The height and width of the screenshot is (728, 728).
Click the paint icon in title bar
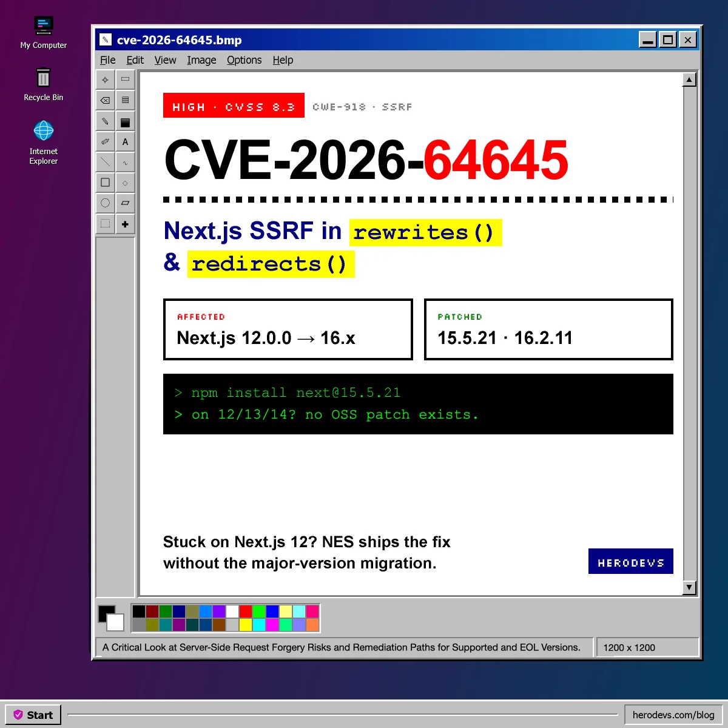[106, 40]
